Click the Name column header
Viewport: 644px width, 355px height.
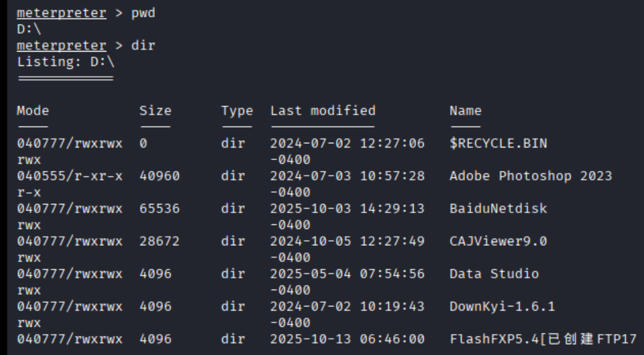tap(465, 110)
